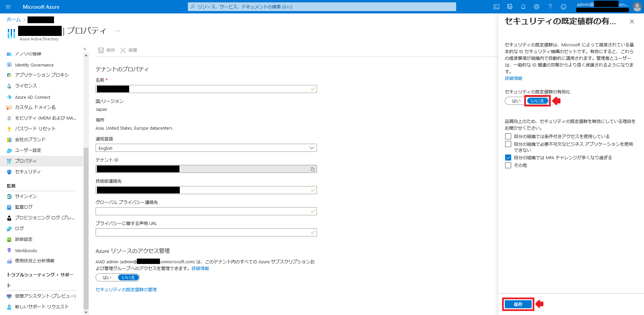Click the プライバシーに関する声明 URL field

pyautogui.click(x=206, y=232)
